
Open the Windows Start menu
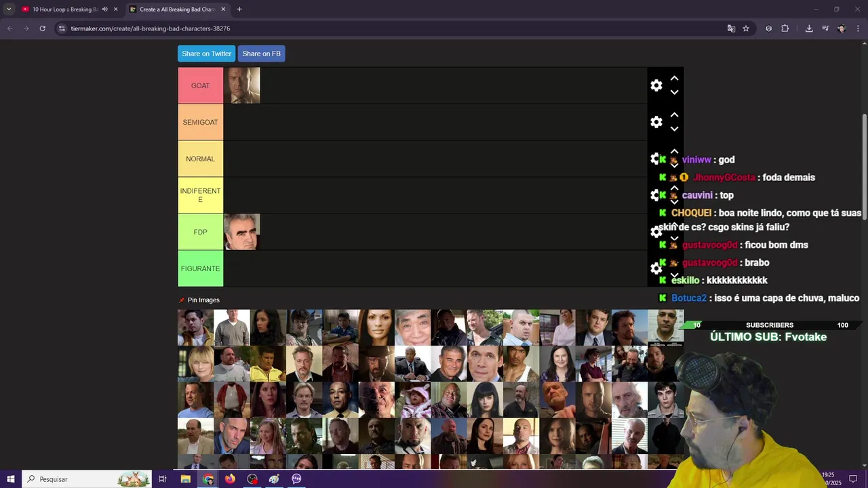pyautogui.click(x=11, y=479)
